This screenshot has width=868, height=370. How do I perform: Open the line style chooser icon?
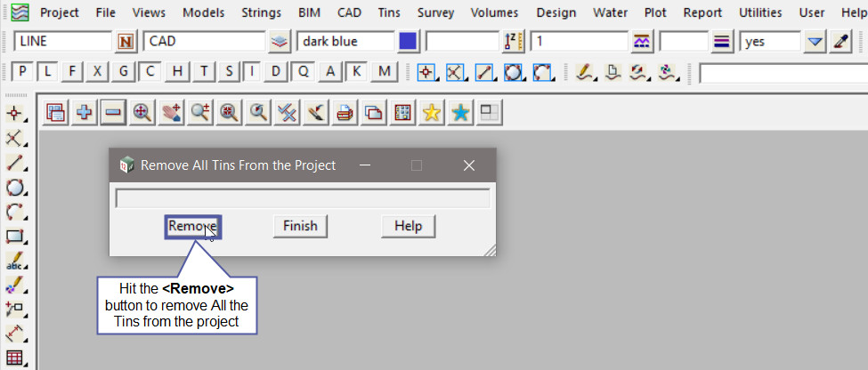[642, 41]
